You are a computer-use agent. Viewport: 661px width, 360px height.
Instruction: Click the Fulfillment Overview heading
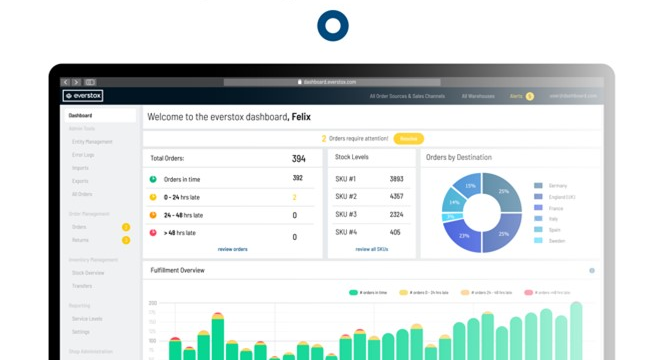click(177, 271)
